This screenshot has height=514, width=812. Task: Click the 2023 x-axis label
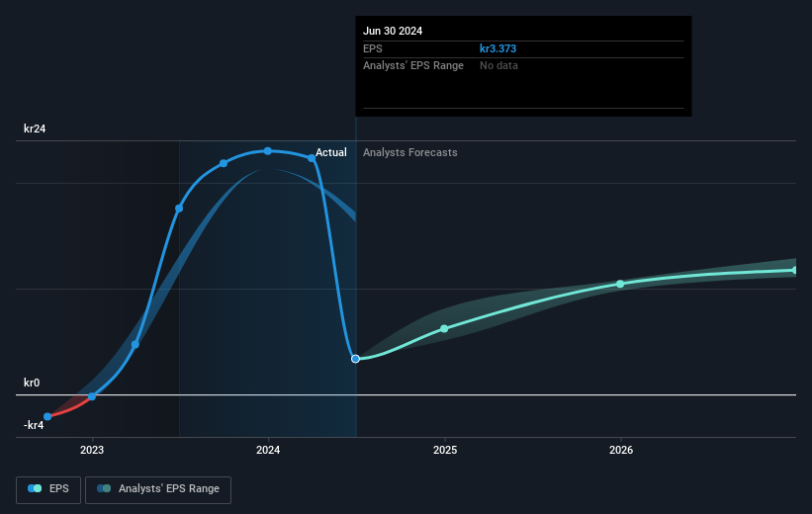click(x=92, y=450)
